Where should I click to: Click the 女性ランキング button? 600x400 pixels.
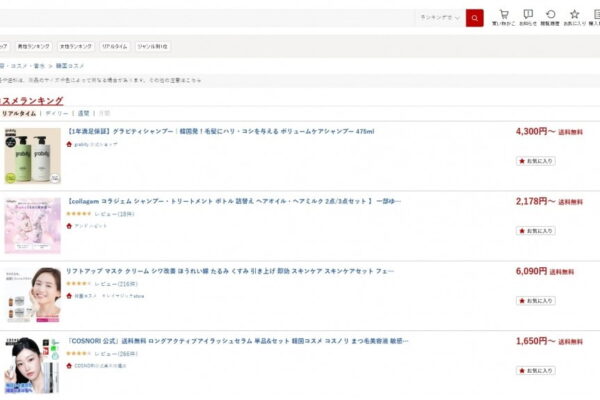76,46
